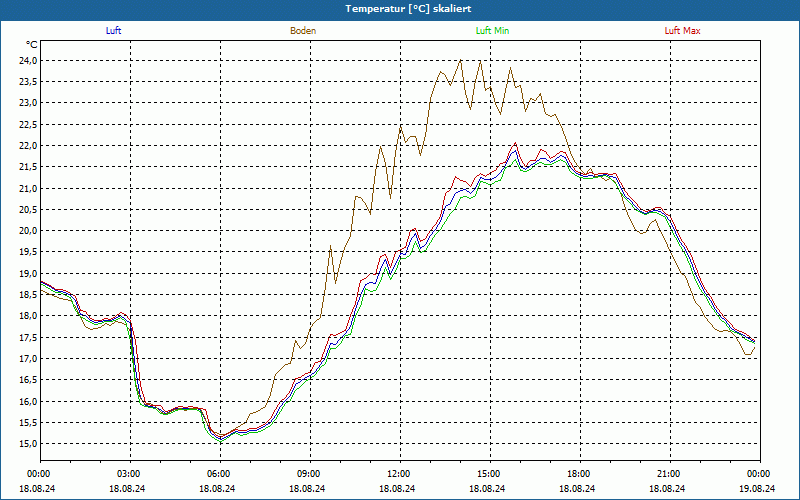800x500 pixels.
Task: Click the 15,0 y-axis value
Action: pos(28,443)
